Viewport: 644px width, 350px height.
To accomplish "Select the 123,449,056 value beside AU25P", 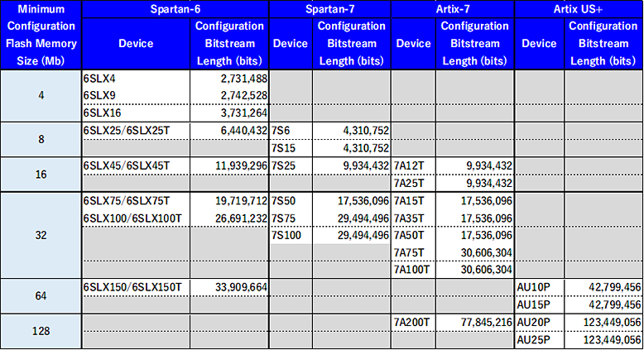I will tap(613, 340).
